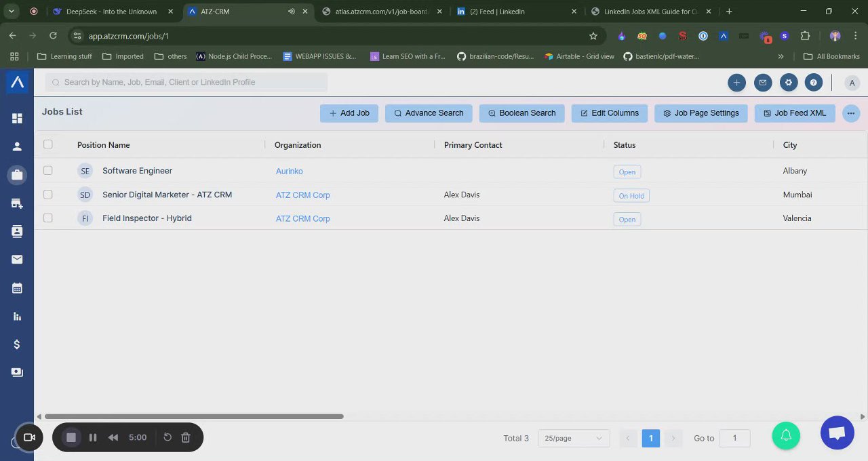The height and width of the screenshot is (461, 868).
Task: Open the Chrome profile avatar
Action: click(x=835, y=36)
